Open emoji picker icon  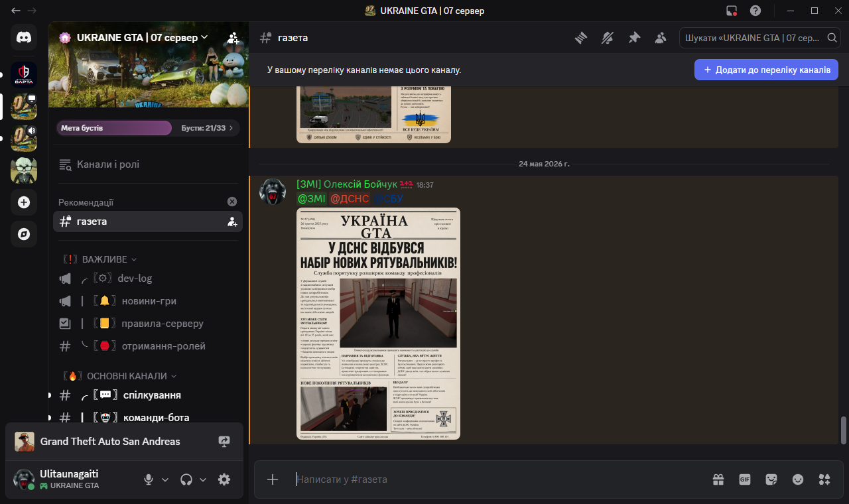798,479
